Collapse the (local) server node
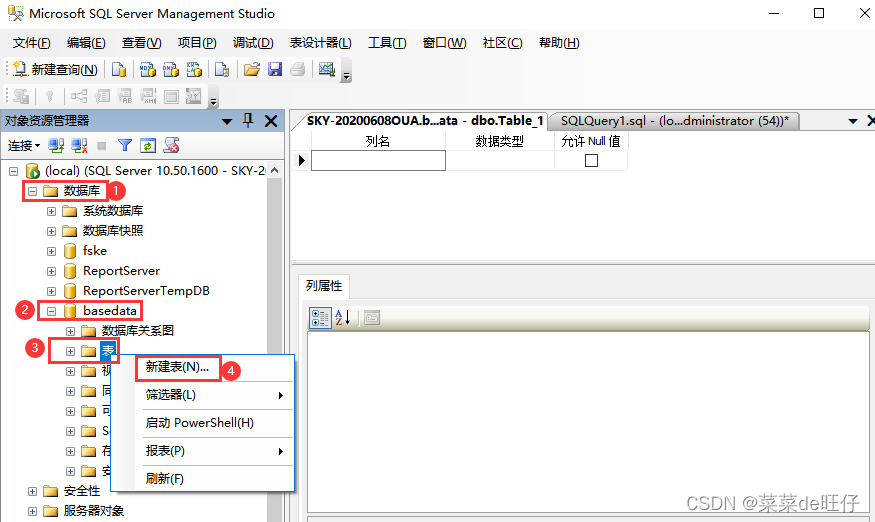 [13, 171]
